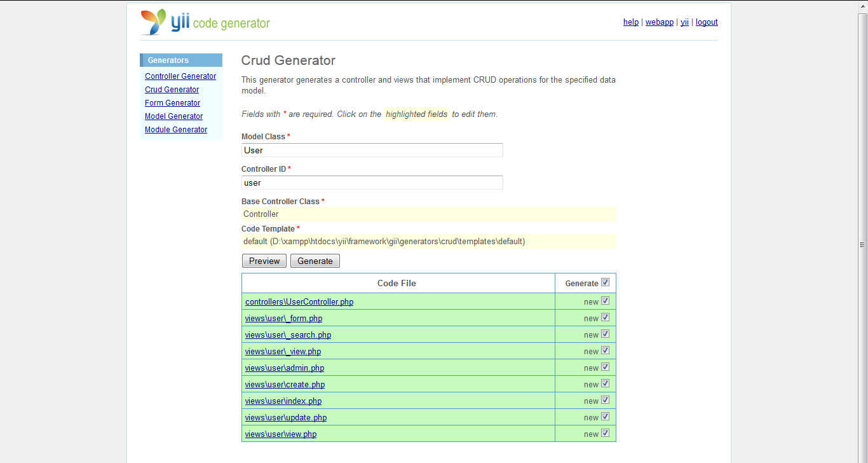
Task: Uncheck generate for views\user\admin.php
Action: pos(605,366)
